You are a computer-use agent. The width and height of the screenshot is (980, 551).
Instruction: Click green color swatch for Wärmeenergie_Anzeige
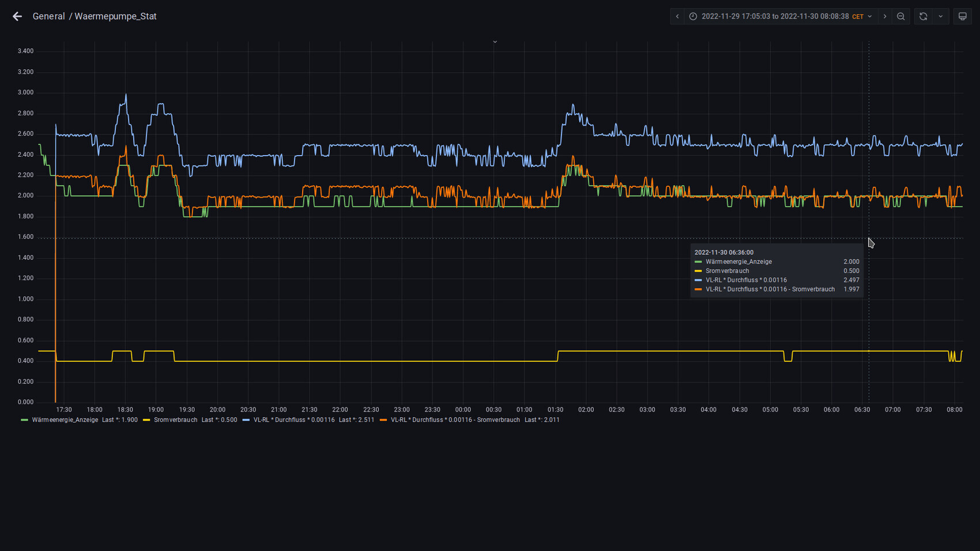click(x=24, y=420)
